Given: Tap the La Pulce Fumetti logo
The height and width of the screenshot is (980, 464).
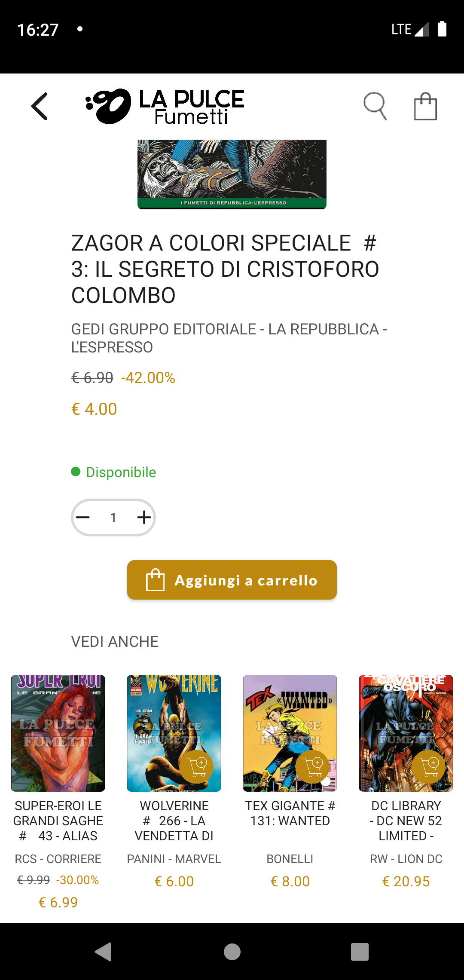Looking at the screenshot, I should pos(165,106).
